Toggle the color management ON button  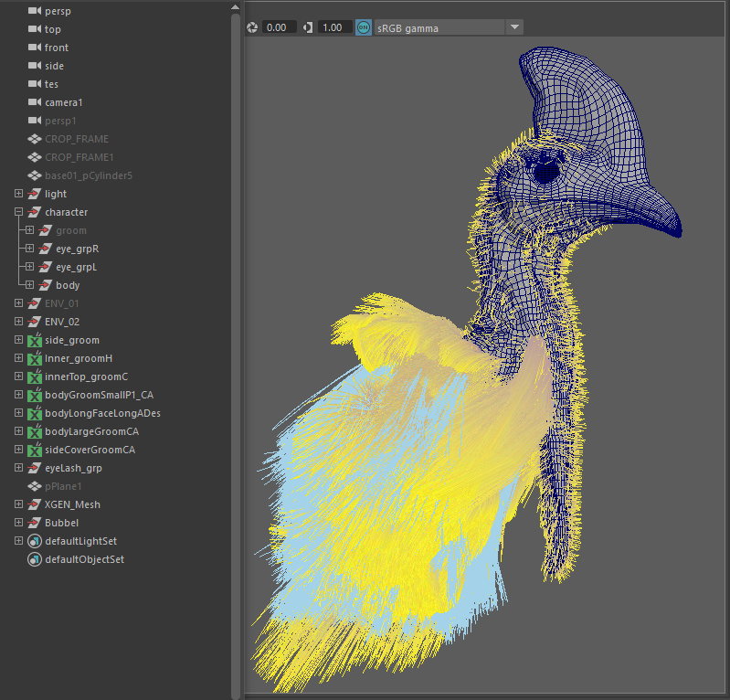click(364, 27)
